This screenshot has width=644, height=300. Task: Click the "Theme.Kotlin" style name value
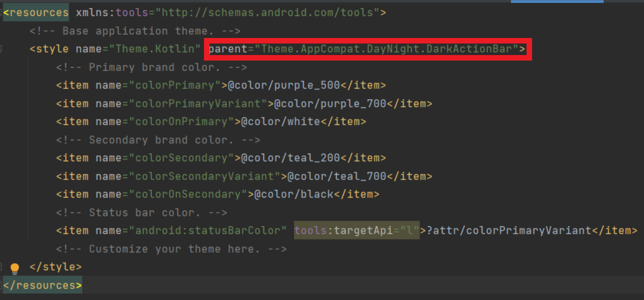pos(155,49)
